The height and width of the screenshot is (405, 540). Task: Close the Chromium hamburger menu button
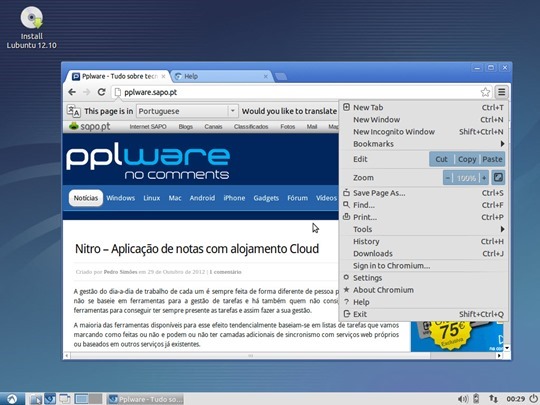[501, 92]
